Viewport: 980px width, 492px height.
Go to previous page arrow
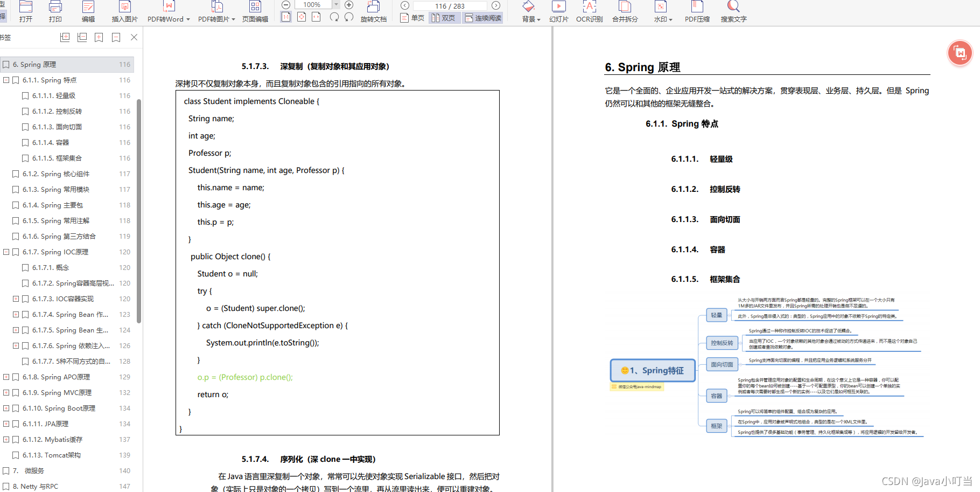pos(405,5)
